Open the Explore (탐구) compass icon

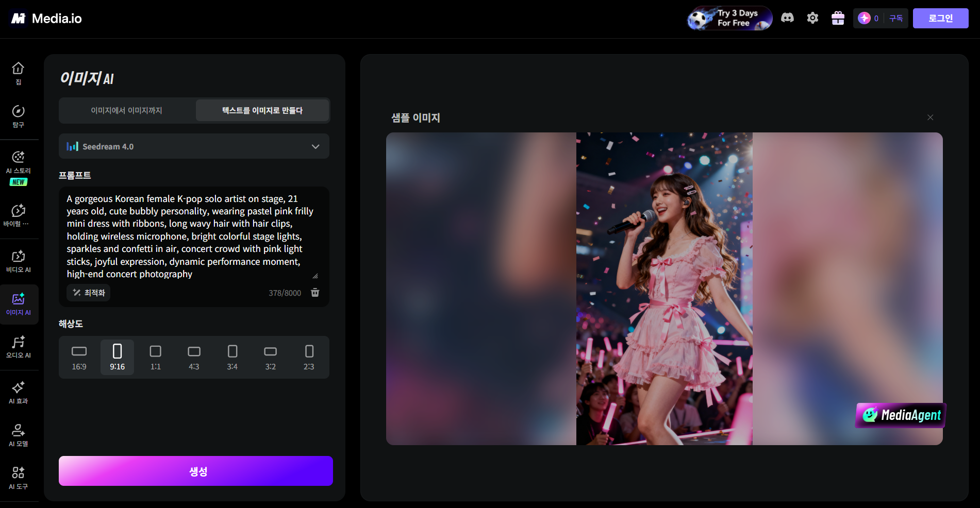[19, 116]
